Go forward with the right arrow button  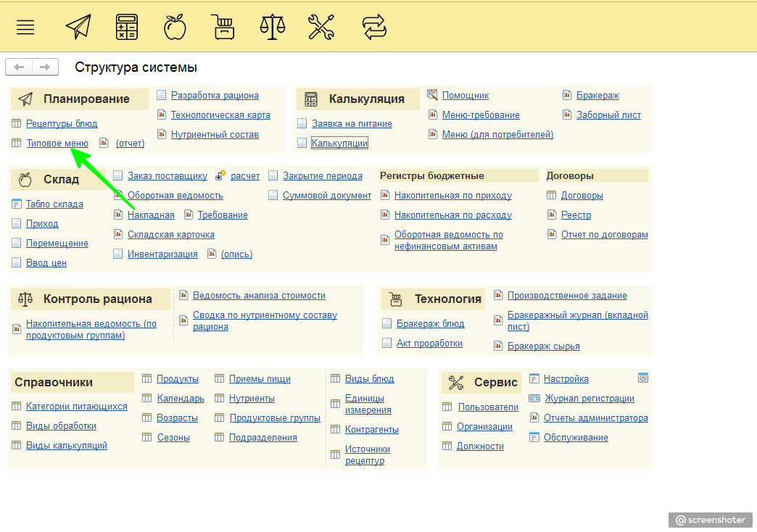(45, 67)
